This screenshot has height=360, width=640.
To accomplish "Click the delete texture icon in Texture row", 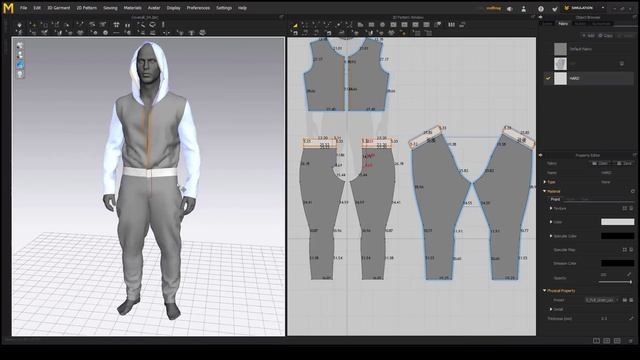I will (x=631, y=208).
